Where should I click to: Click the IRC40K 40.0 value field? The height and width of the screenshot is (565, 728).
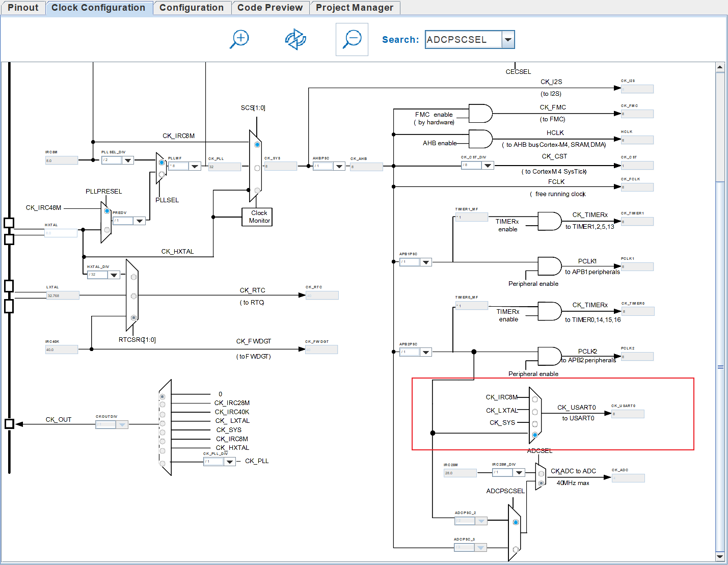(x=62, y=349)
